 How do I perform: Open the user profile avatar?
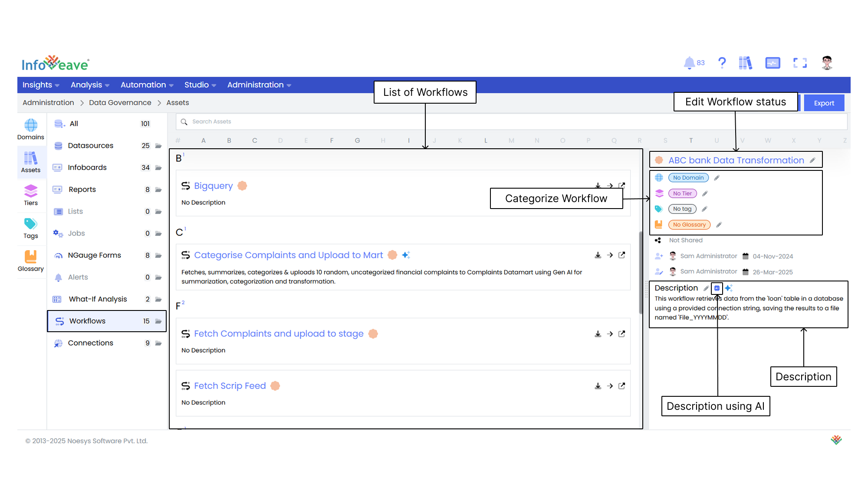coord(827,63)
